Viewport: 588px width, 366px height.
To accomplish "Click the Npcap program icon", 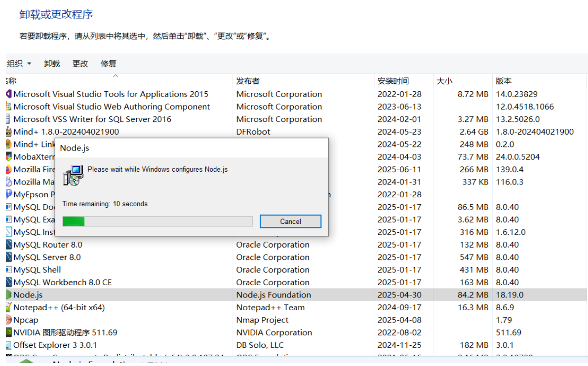I will point(8,320).
